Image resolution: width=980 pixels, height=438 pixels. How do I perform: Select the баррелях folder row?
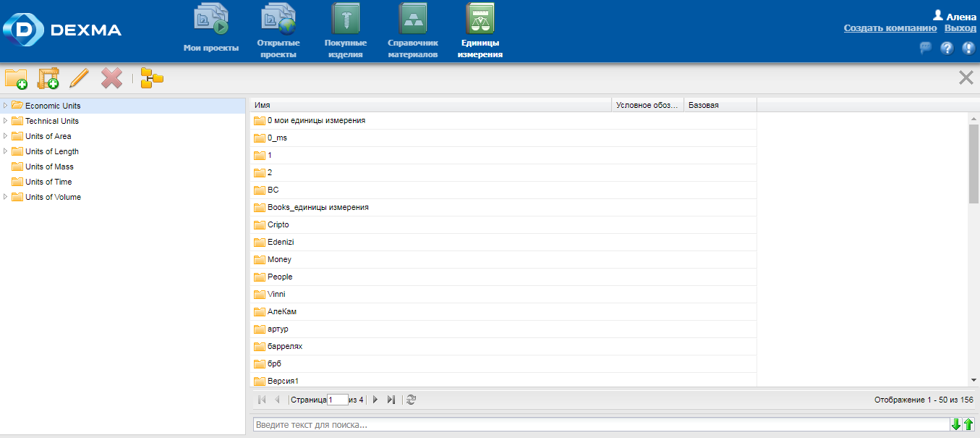tap(503, 346)
